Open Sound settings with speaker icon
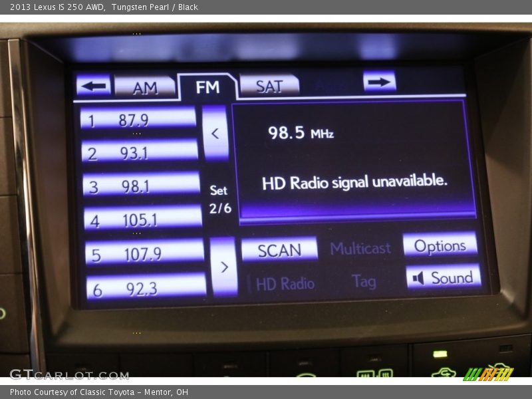 pos(444,277)
